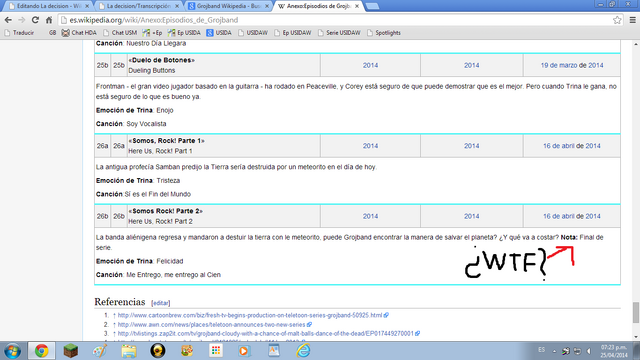
Task: Click the address bar URL field
Action: [x=335, y=20]
